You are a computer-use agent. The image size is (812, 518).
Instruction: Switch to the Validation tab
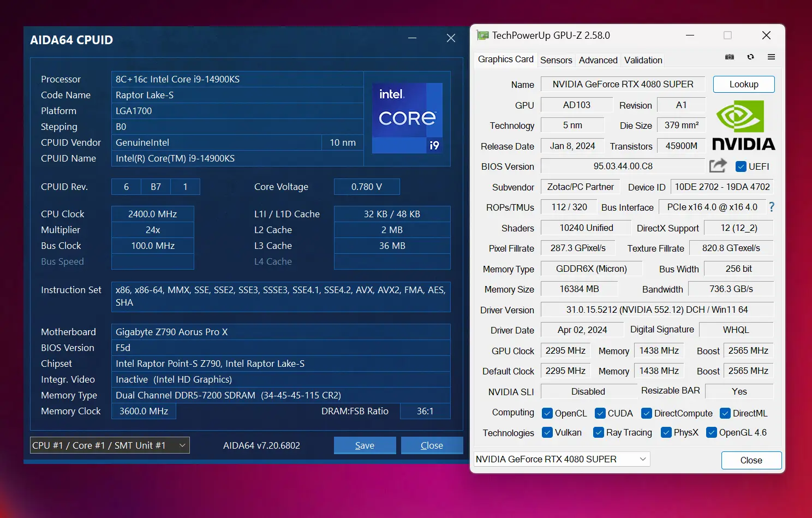(643, 60)
